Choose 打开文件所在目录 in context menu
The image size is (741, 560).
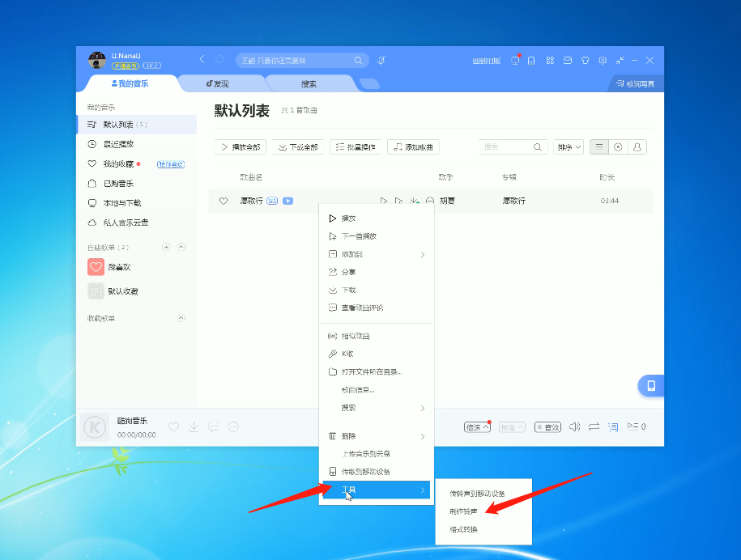(x=377, y=372)
